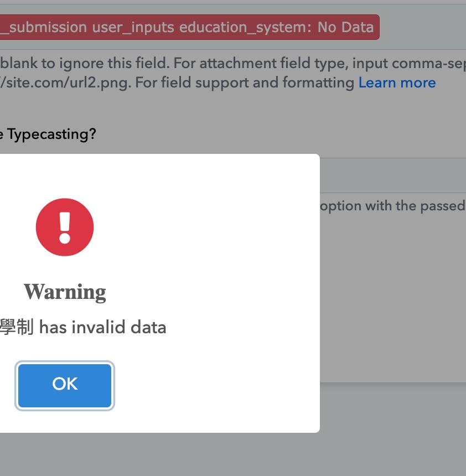The width and height of the screenshot is (466, 476).
Task: Click the site.com/url2.png example text
Action: 65,82
